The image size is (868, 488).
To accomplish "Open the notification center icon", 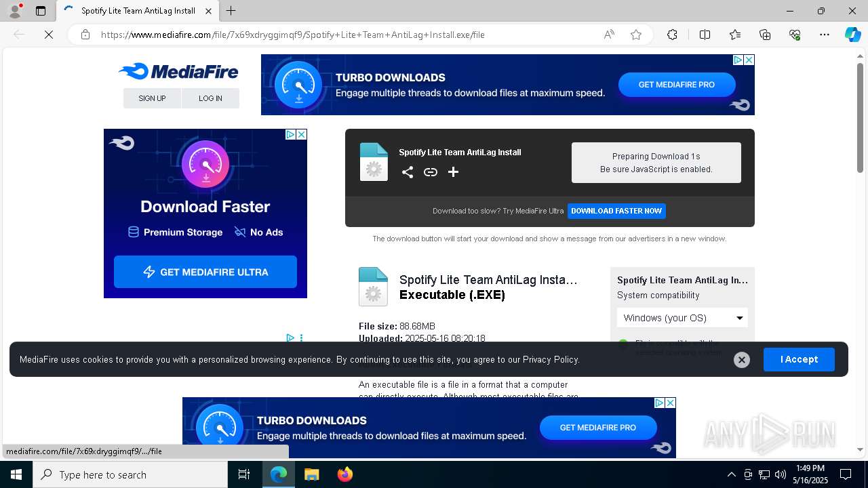I will coord(846,474).
